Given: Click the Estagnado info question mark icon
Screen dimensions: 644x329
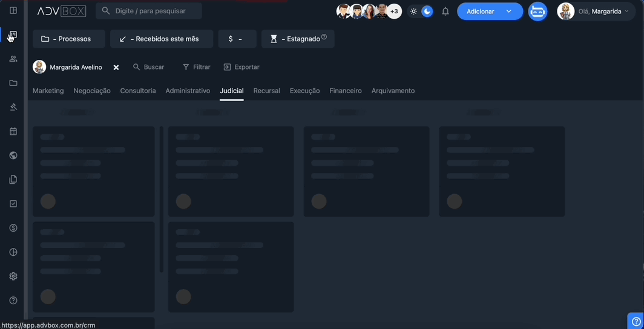Looking at the screenshot, I should point(324,37).
